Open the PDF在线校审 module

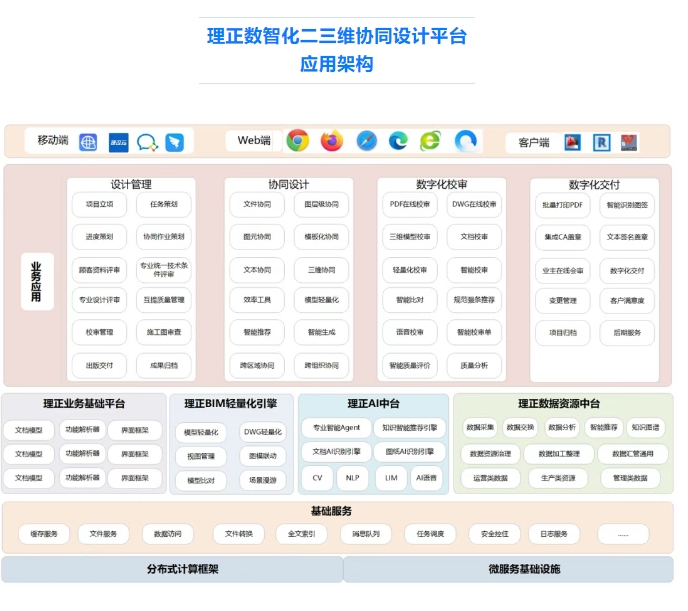click(410, 205)
